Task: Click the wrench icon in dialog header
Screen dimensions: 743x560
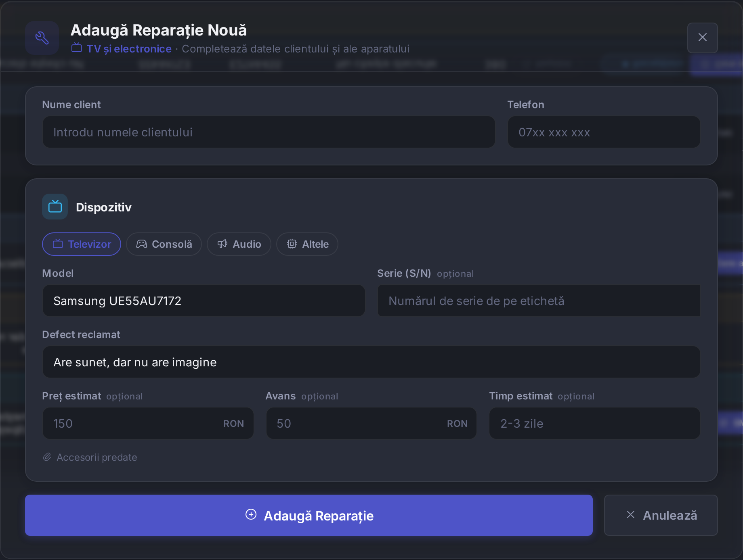Action: click(x=42, y=38)
